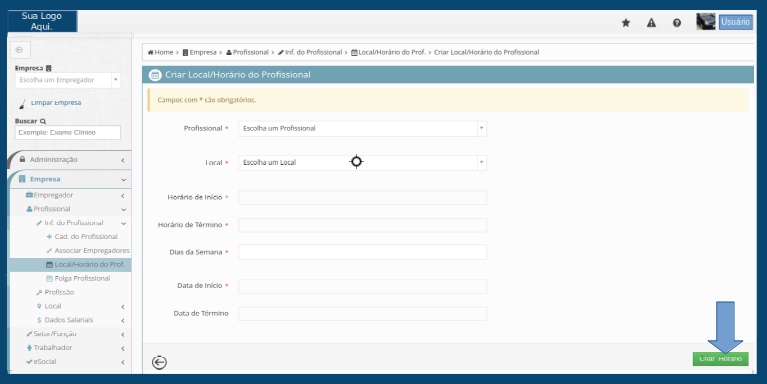767x384 pixels.
Task: Click the dollar icon beside Dados Salariais
Action: [39, 320]
